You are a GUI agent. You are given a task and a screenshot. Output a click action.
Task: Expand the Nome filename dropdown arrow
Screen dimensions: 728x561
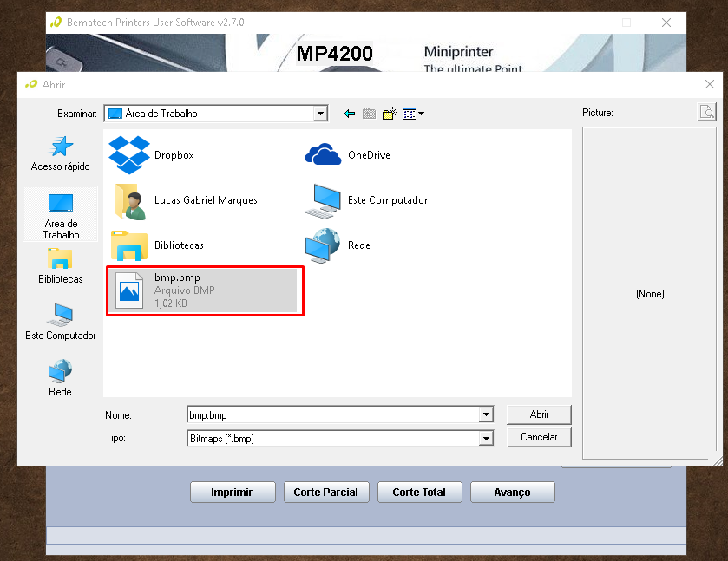(486, 414)
